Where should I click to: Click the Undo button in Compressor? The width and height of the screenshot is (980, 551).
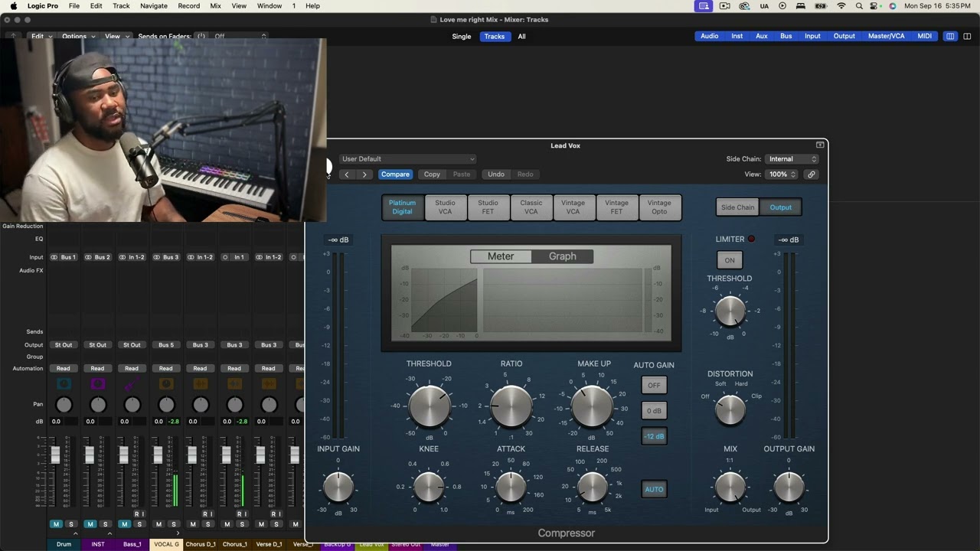pos(496,174)
